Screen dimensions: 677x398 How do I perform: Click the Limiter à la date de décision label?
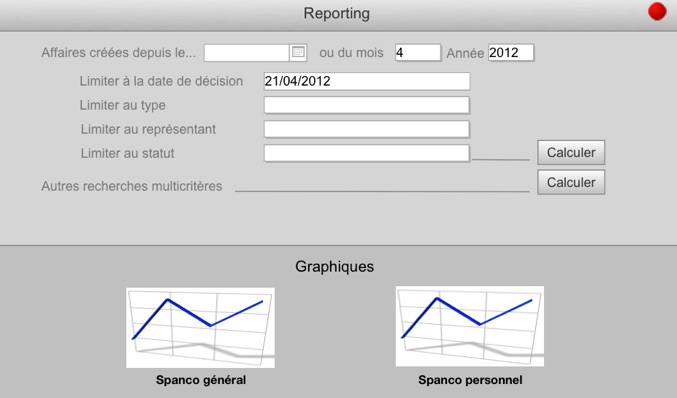tap(161, 81)
